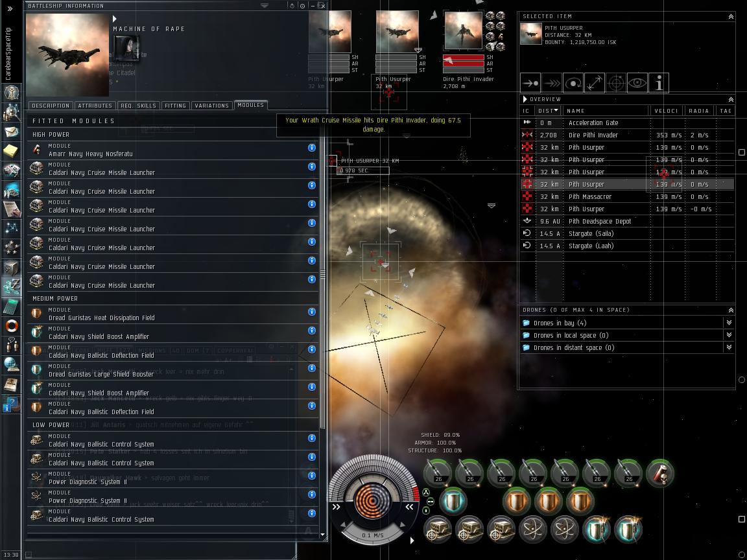Click the HUD left double-arrow expander
This screenshot has height=560, width=747.
[337, 507]
